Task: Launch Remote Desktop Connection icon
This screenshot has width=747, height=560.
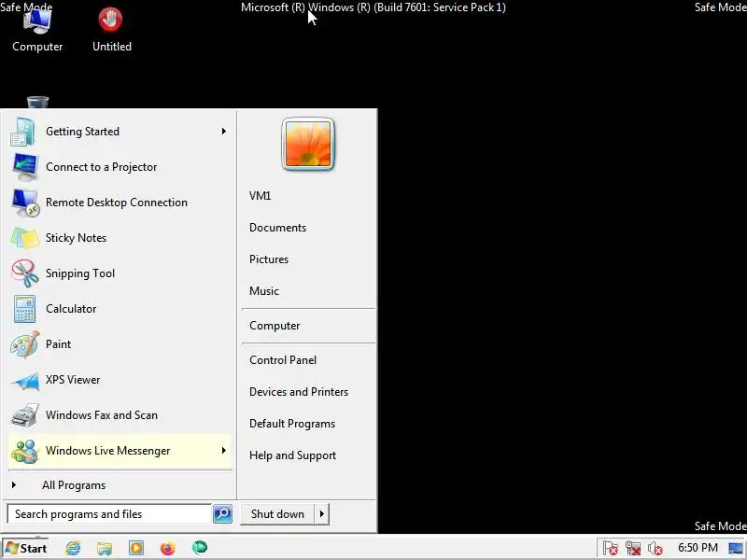Action: pos(25,203)
